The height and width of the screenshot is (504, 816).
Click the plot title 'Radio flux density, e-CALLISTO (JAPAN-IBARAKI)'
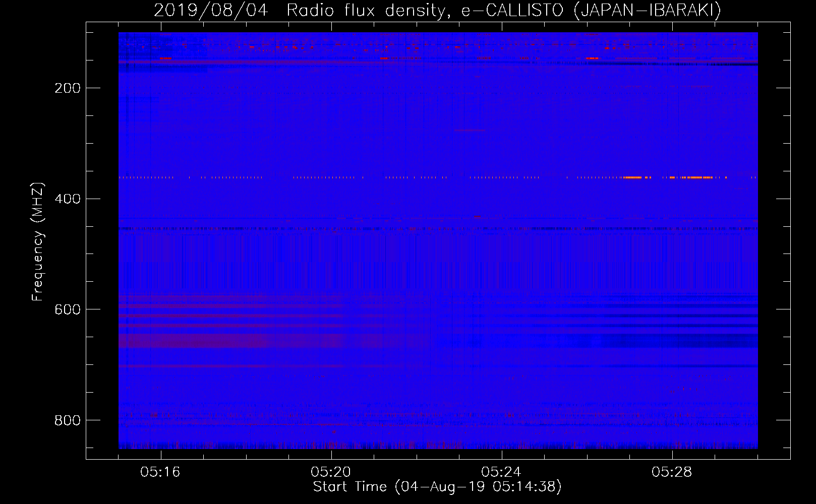tap(504, 10)
